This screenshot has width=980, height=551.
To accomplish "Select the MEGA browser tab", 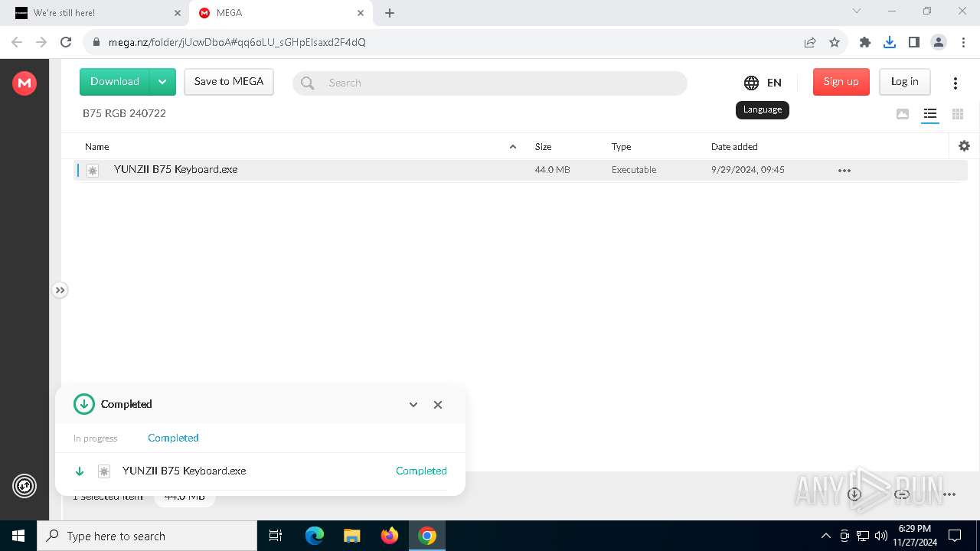I will (x=279, y=13).
